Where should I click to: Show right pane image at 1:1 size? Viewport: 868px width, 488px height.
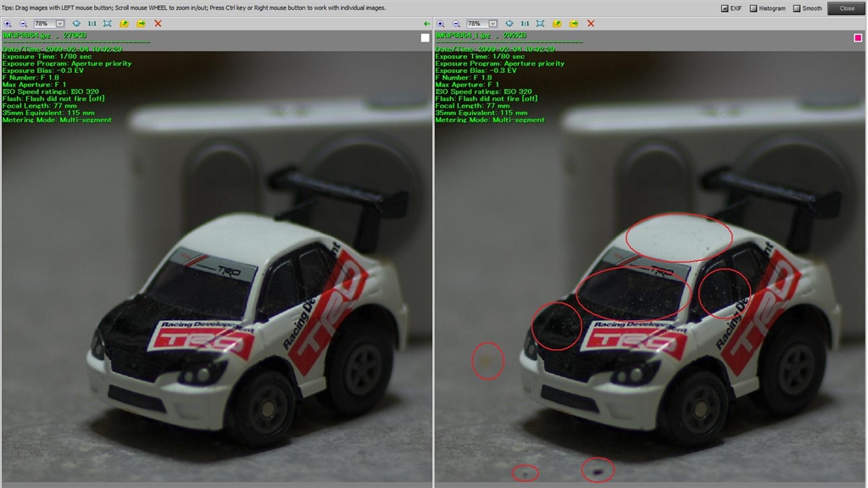coord(525,24)
